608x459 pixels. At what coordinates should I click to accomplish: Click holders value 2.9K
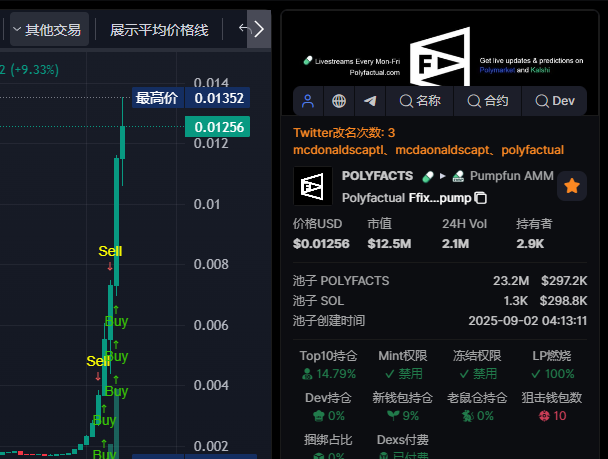[530, 244]
